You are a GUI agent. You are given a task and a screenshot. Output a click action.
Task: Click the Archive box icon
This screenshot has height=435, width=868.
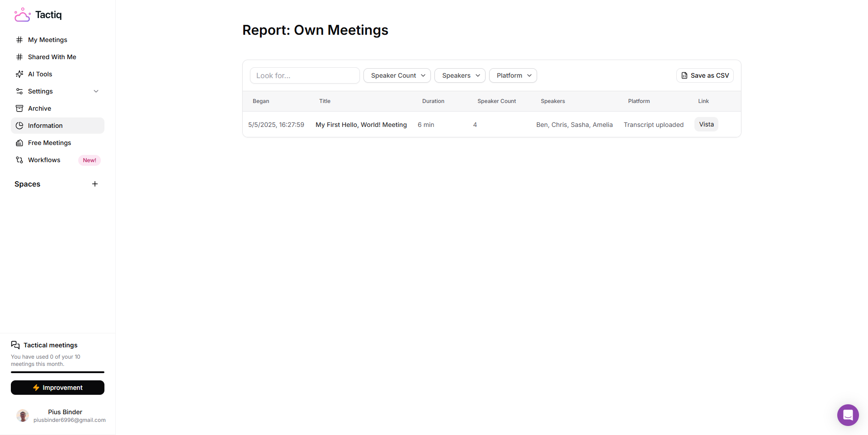(x=19, y=108)
